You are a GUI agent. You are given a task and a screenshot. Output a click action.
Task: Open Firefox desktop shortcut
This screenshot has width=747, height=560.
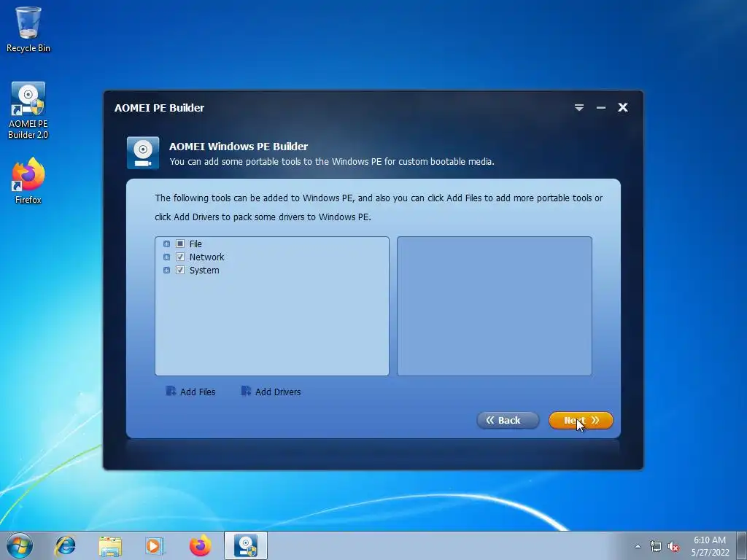click(x=28, y=181)
